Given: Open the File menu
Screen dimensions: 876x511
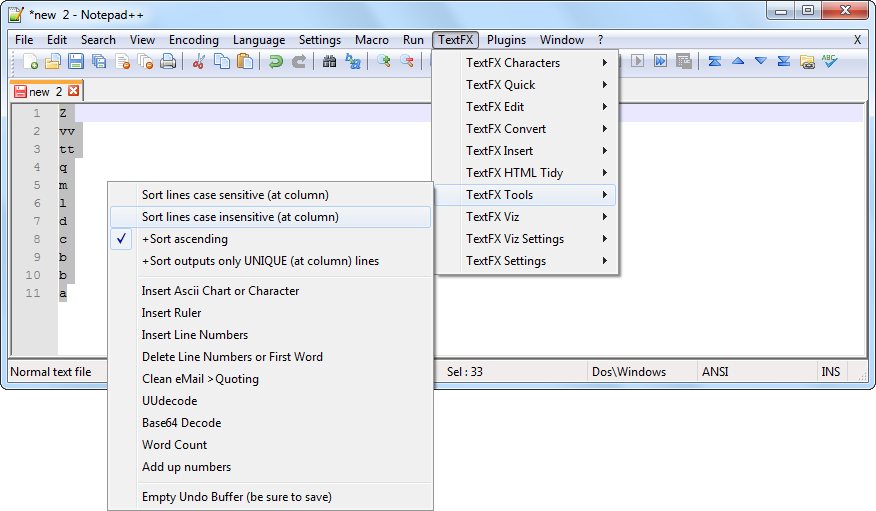Looking at the screenshot, I should click(x=24, y=40).
